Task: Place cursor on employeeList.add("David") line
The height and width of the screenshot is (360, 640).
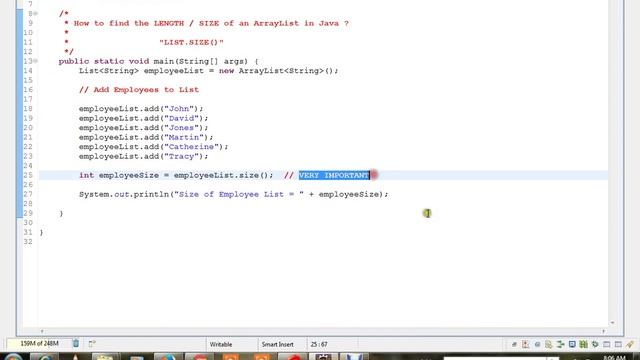Action: pos(143,118)
